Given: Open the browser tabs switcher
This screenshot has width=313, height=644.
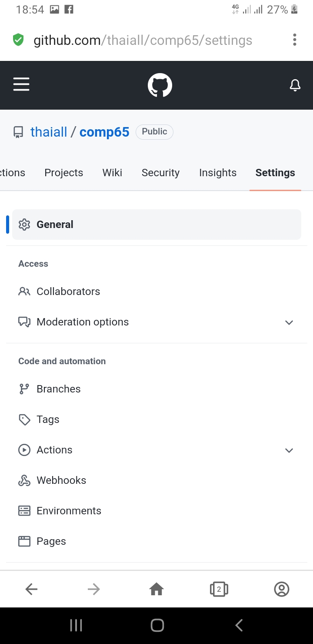Looking at the screenshot, I should pyautogui.click(x=219, y=589).
